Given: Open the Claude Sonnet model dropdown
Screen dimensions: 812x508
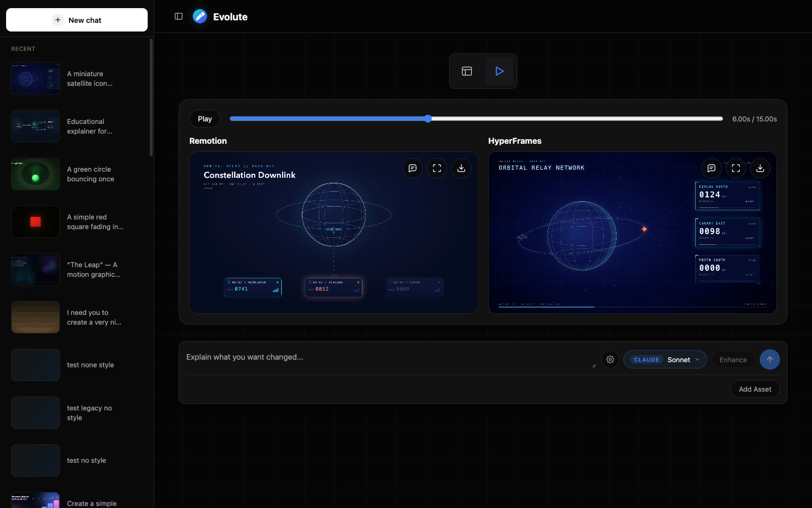Looking at the screenshot, I should [665, 359].
